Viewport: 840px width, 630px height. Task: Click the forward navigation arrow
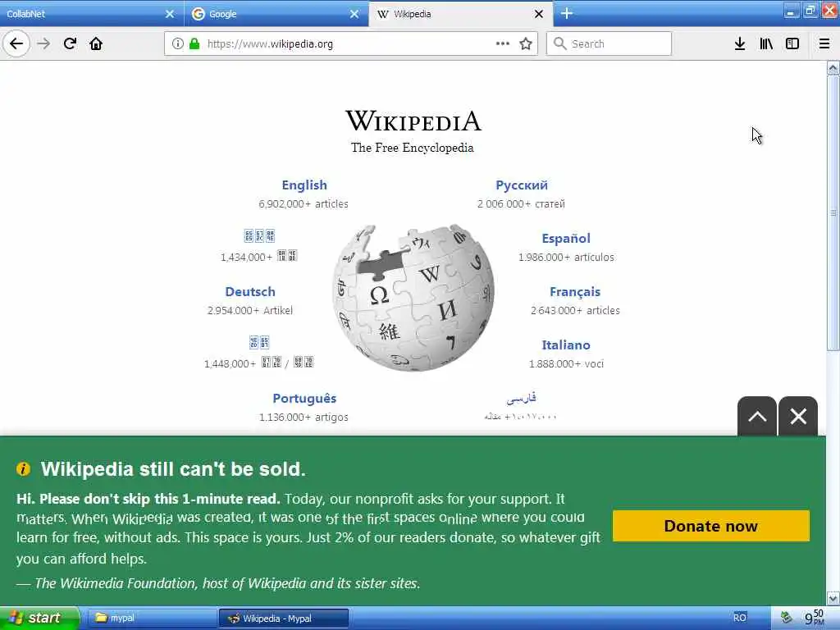[43, 43]
